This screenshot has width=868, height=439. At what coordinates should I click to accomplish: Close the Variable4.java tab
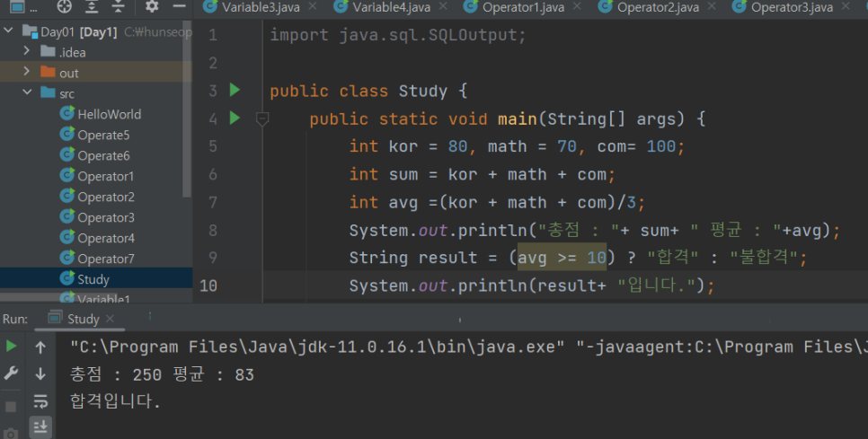coord(443,6)
